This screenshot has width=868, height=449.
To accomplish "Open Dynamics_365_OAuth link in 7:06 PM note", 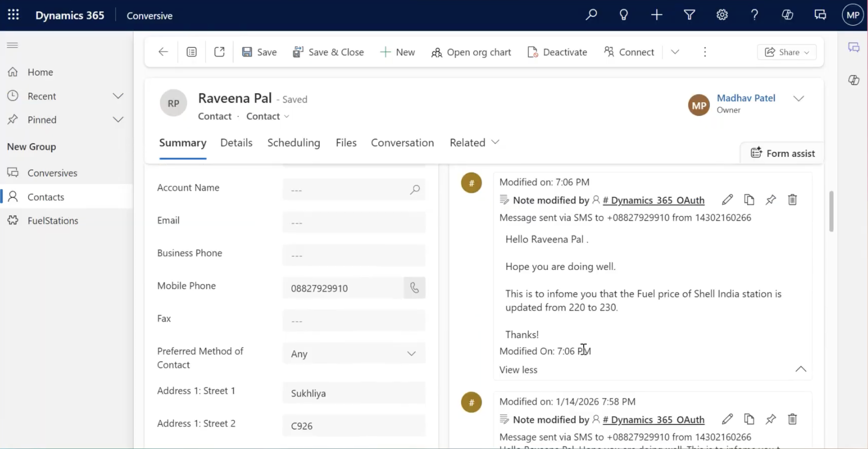I will coord(654,200).
